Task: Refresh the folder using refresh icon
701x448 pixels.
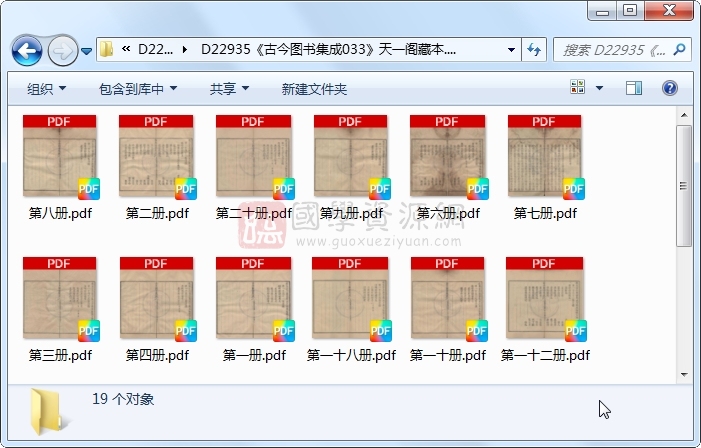Action: pyautogui.click(x=534, y=50)
